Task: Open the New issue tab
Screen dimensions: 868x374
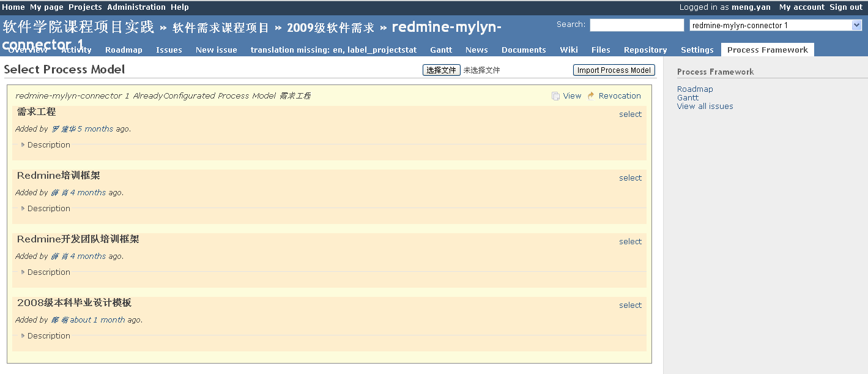Action: (217, 50)
